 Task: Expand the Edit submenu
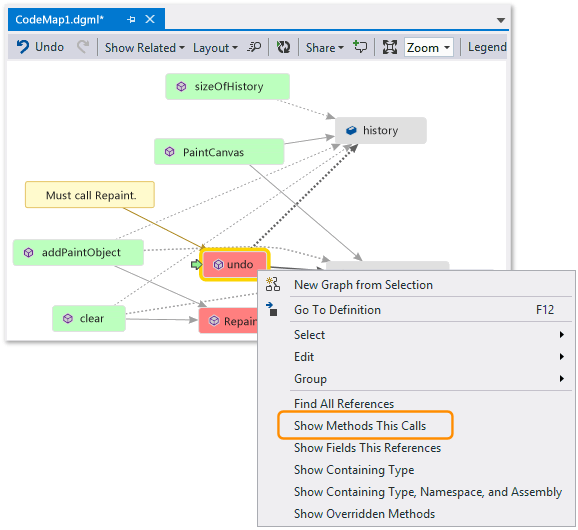(416, 357)
